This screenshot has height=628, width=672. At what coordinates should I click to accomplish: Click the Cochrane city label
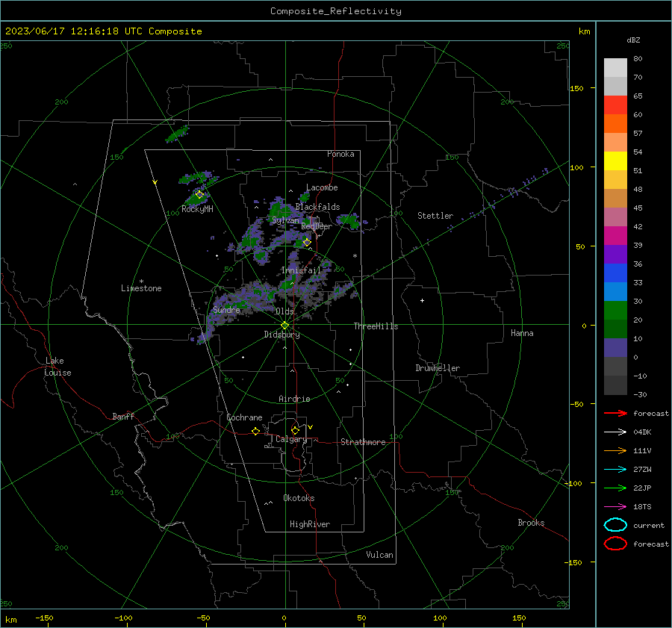click(x=244, y=417)
